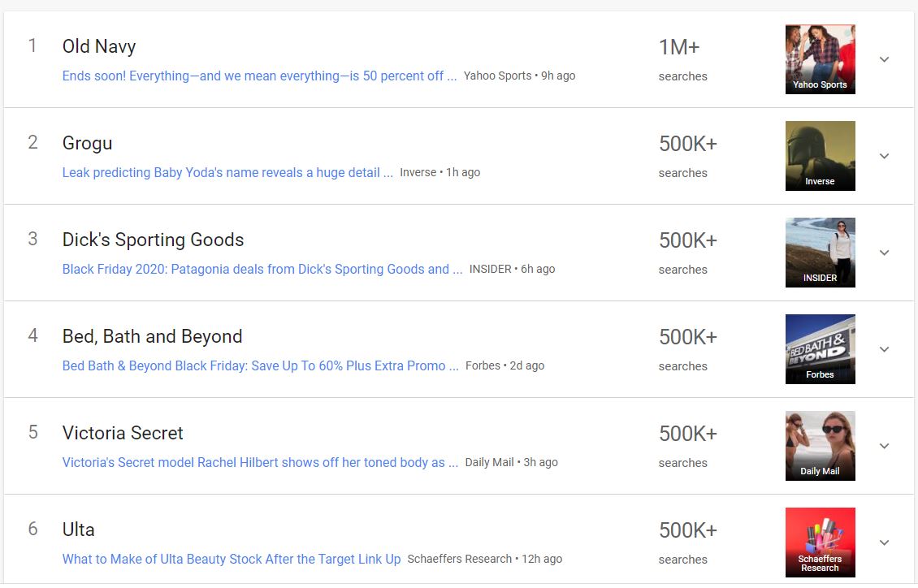The width and height of the screenshot is (918, 588).
Task: Click the '500K+' count in Ulta row
Action: pos(688,530)
